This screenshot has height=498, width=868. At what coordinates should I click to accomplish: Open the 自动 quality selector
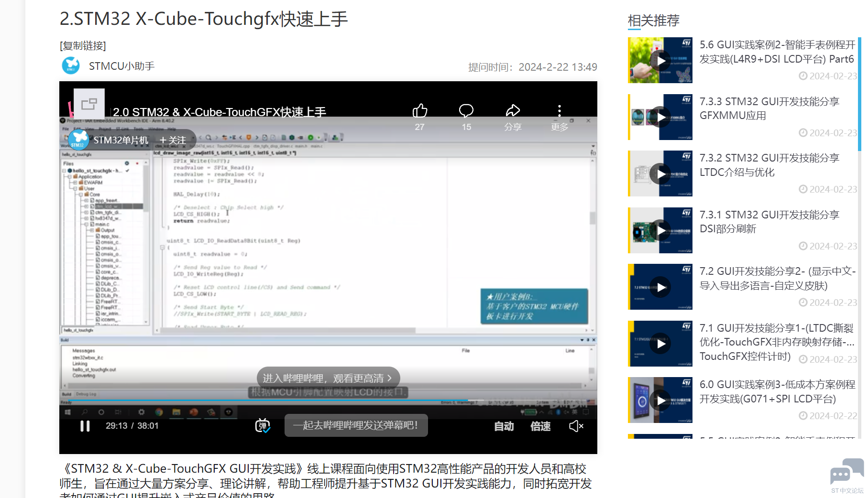coord(504,426)
